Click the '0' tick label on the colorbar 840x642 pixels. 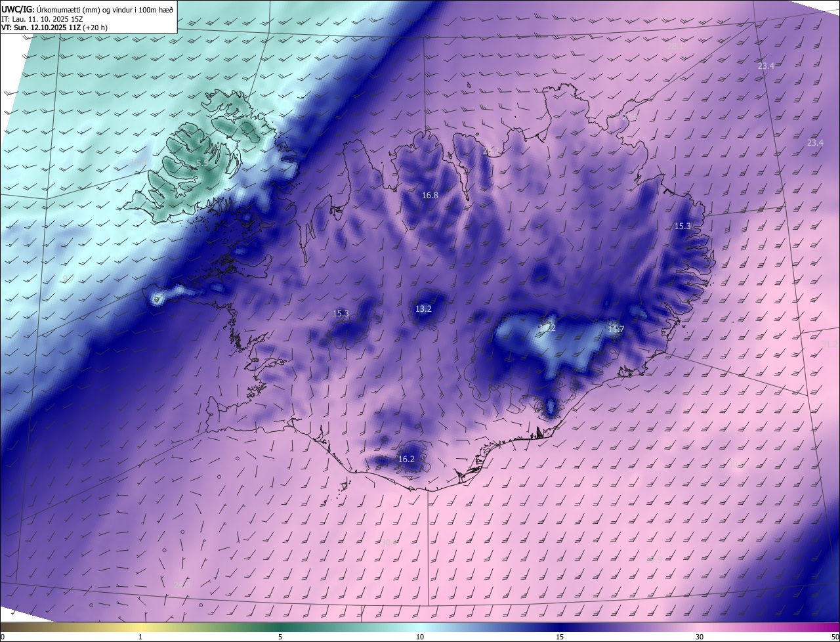[3, 637]
